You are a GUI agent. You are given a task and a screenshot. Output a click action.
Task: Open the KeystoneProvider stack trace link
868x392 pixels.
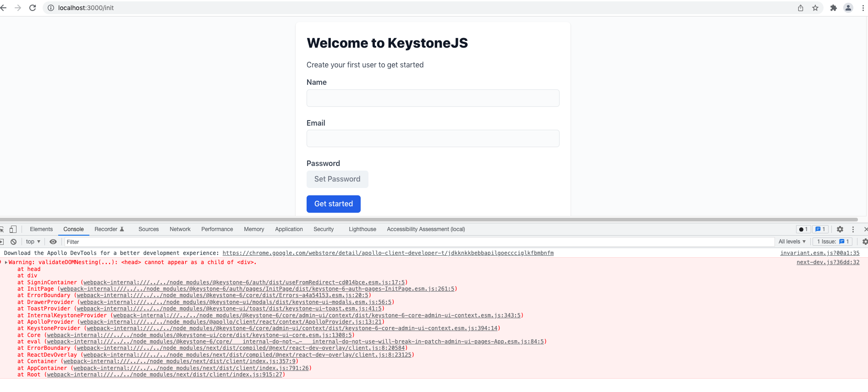click(292, 328)
